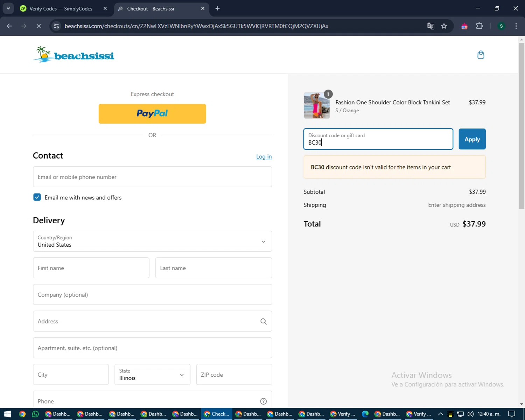Image resolution: width=525 pixels, height=420 pixels.
Task: Select the 'Subtotal' label
Action: tap(314, 191)
